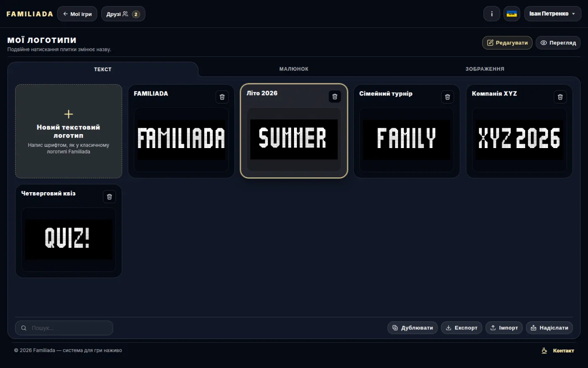Select the XYZ 2026 logo preview
The height and width of the screenshot is (368, 588).
coord(520,140)
